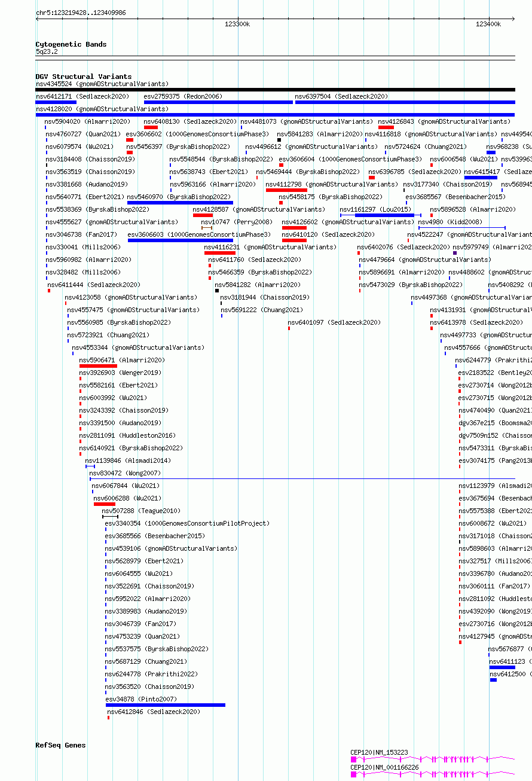This screenshot has height=781, width=532.
Task: Open variant nsv6412171 (Sedlazeck2020)
Action: pyautogui.click(x=82, y=96)
